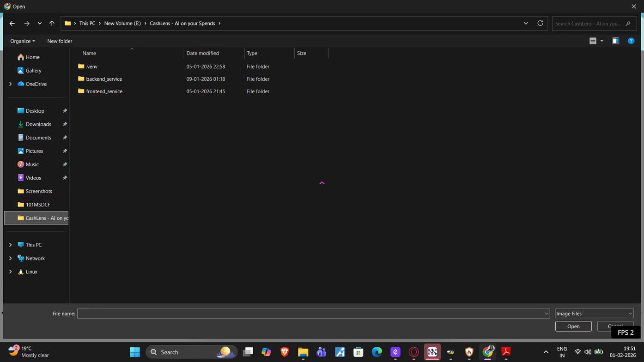Open the view options dropdown
This screenshot has height=362, width=644.
click(x=601, y=41)
